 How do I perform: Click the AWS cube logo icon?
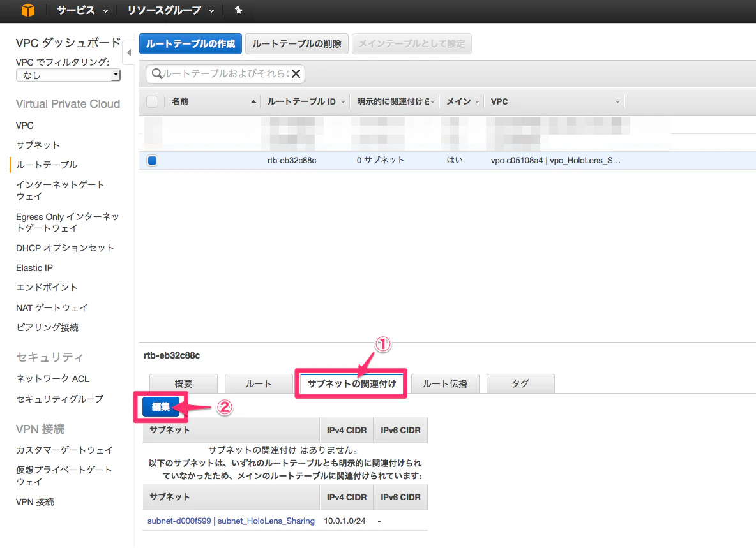pyautogui.click(x=28, y=10)
